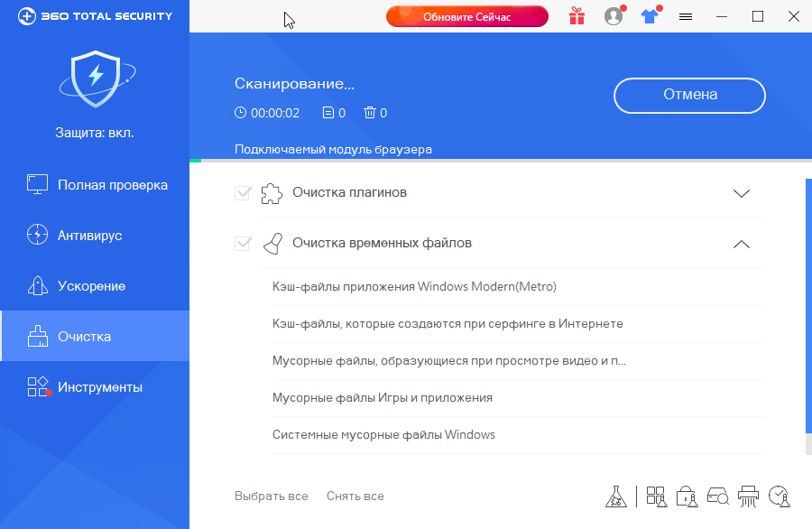Collapse the Очистка временных файлов section
The width and height of the screenshot is (812, 529).
click(x=742, y=244)
